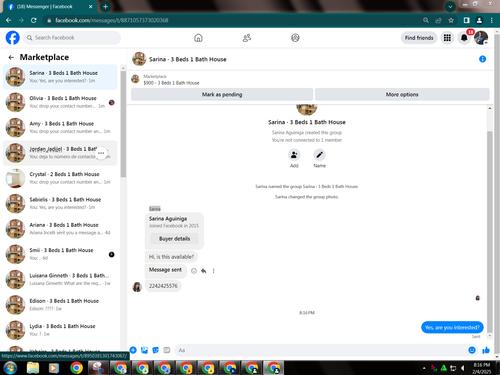Image resolution: width=500 pixels, height=375 pixels.
Task: Click the chat messages scrollbar
Action: click(x=489, y=232)
